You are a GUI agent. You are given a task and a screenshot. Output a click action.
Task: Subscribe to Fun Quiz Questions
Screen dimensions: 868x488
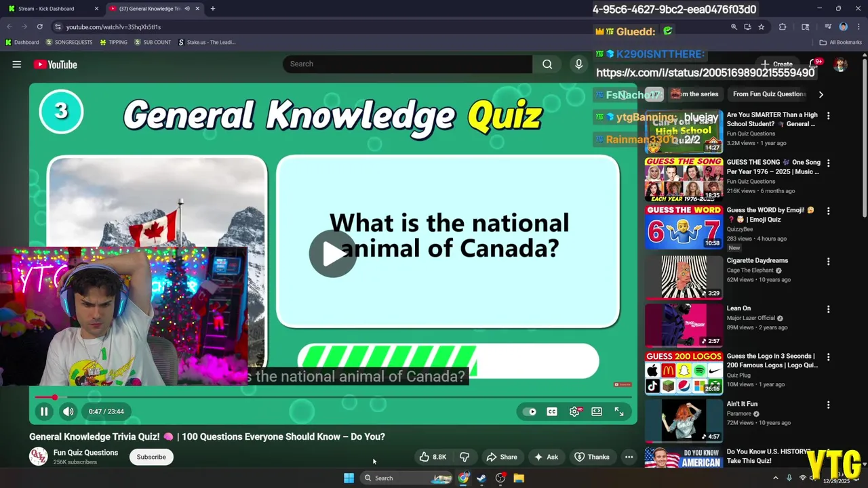(151, 457)
